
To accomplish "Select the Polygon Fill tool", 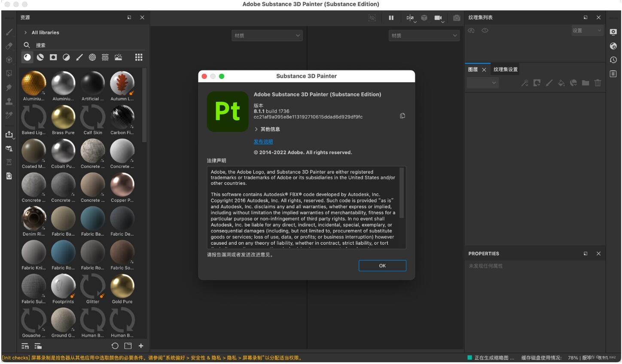I will [9, 73].
